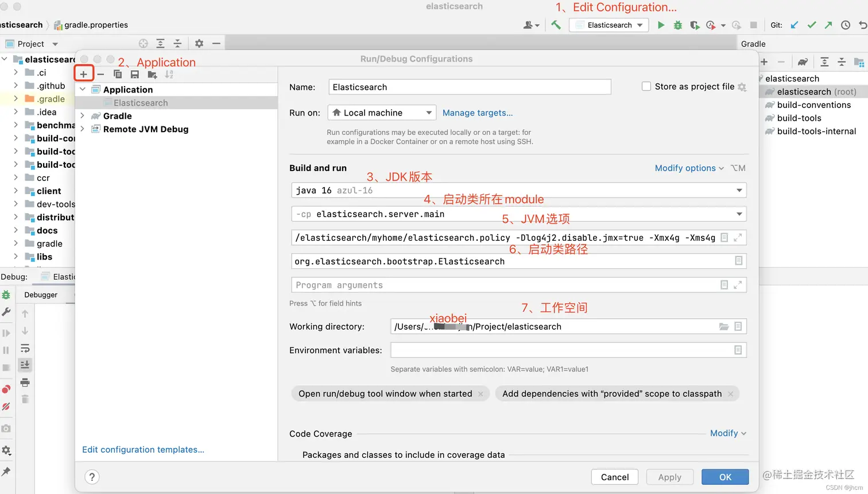Image resolution: width=868 pixels, height=494 pixels.
Task: Open the help question mark button
Action: (92, 477)
